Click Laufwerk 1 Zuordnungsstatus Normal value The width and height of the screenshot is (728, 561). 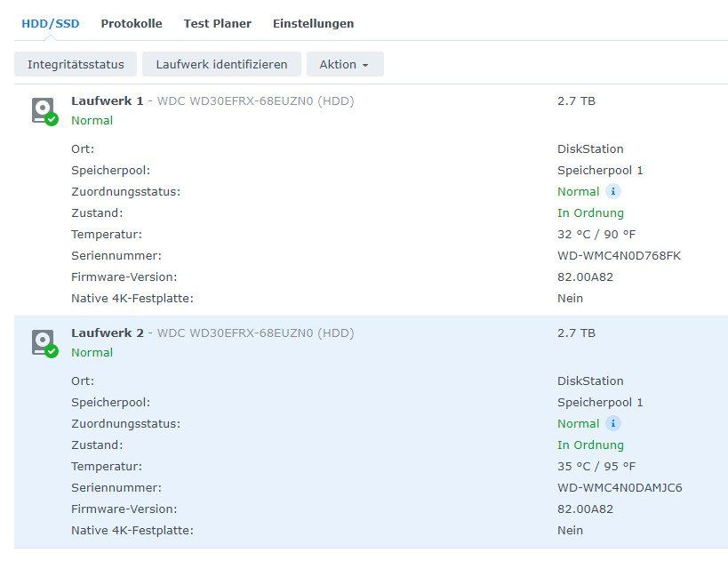pyautogui.click(x=578, y=192)
